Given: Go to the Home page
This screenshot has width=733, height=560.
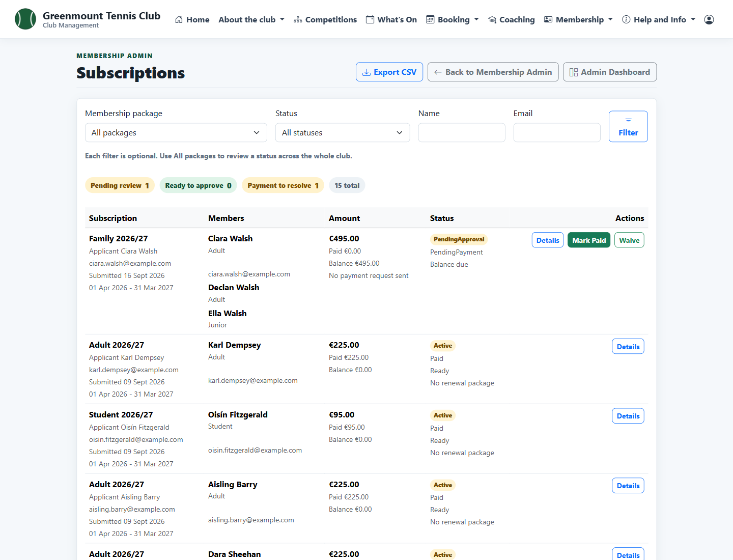Looking at the screenshot, I should (192, 20).
